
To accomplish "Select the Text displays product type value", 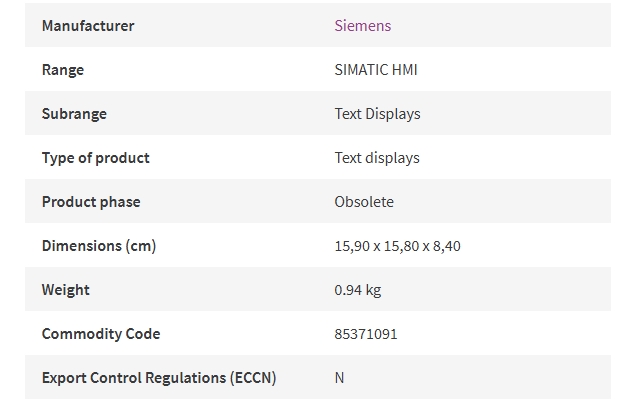I will pyautogui.click(x=377, y=158).
